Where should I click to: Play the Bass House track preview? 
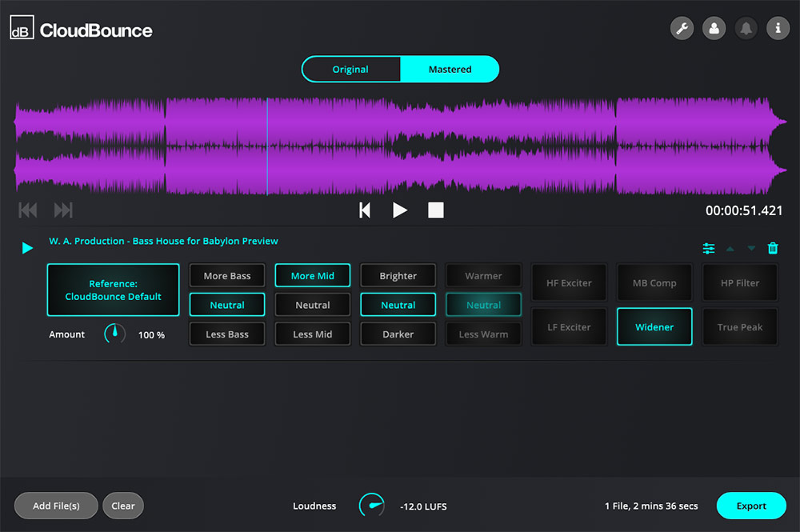click(28, 248)
